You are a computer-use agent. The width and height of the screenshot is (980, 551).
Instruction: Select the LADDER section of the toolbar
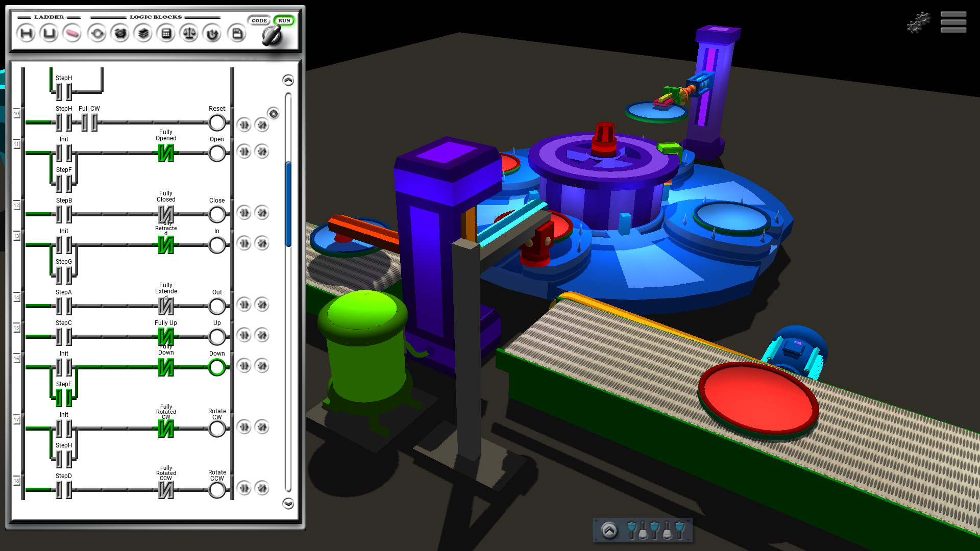point(48,17)
